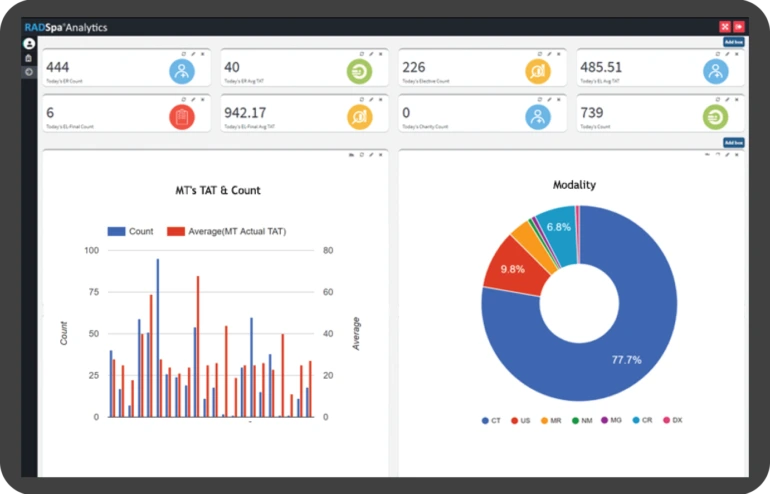
Task: Open the chart-type icon on MT's TAT panel
Action: pos(352,155)
